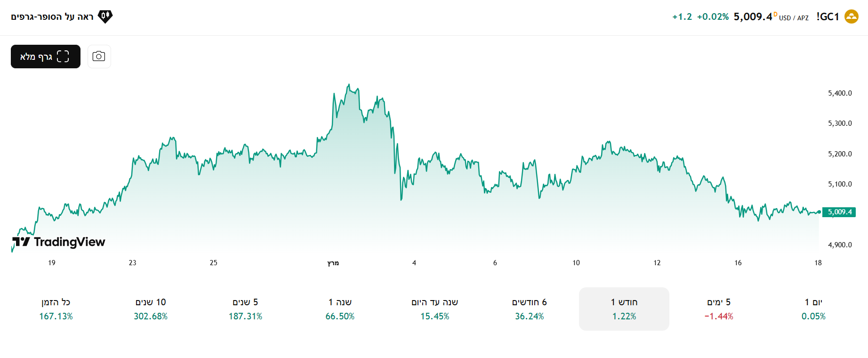The image size is (868, 358).
Task: Click the green 5,009.4 price label on the axis
Action: coord(839,212)
